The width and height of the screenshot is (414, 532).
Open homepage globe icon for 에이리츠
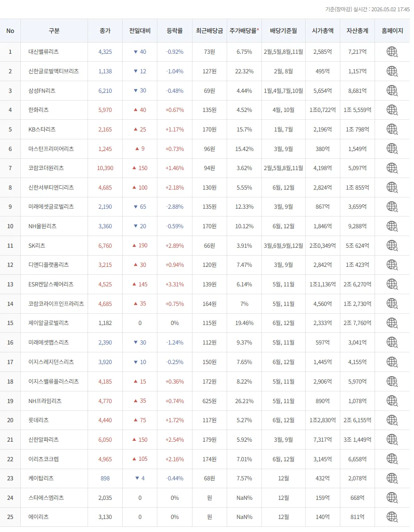(392, 517)
